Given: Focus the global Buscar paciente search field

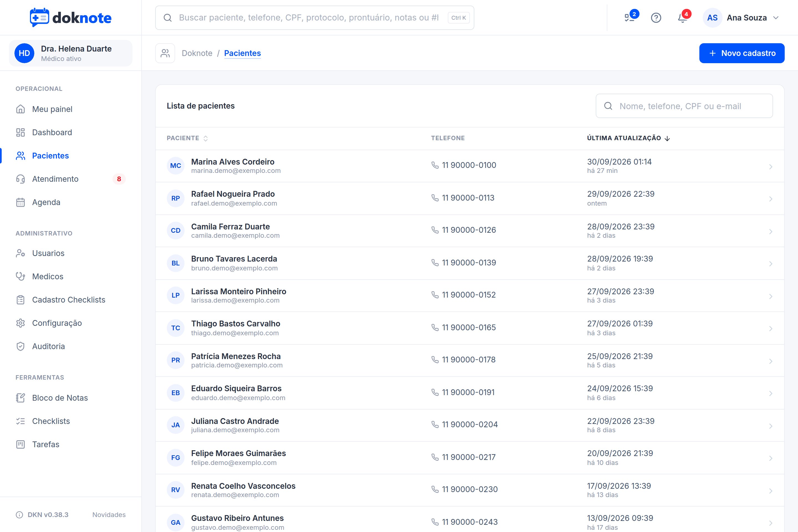Looking at the screenshot, I should point(314,18).
